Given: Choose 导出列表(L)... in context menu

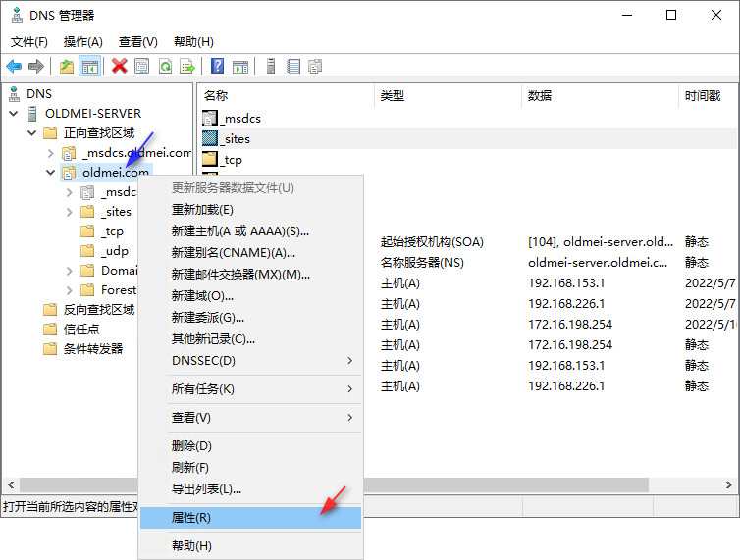Looking at the screenshot, I should click(x=250, y=489).
